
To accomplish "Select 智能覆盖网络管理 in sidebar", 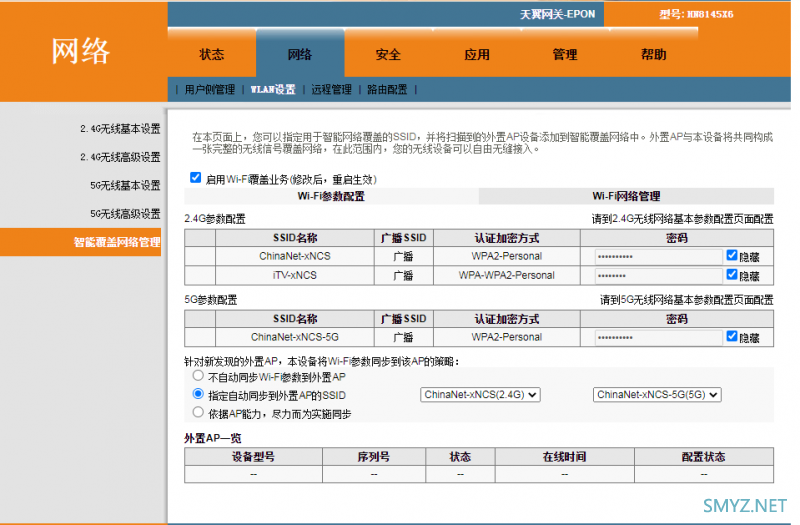I will [81, 242].
